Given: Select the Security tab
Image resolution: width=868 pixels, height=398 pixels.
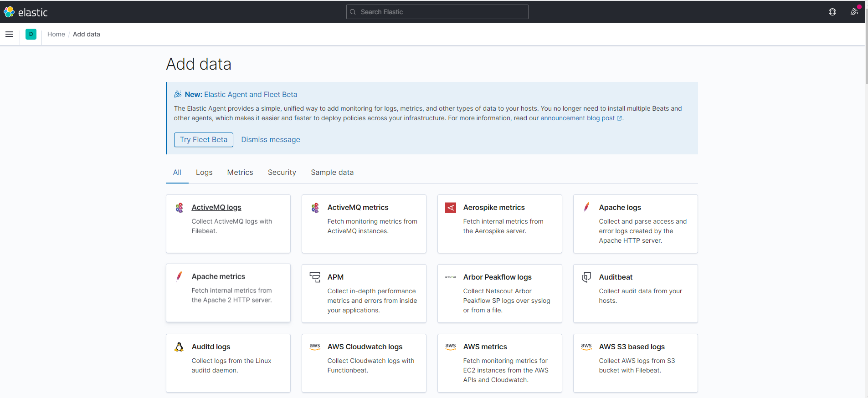Looking at the screenshot, I should (282, 173).
